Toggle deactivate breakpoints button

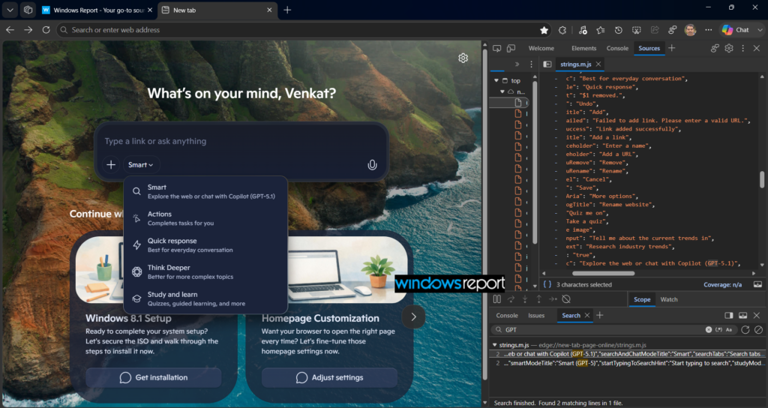[566, 299]
